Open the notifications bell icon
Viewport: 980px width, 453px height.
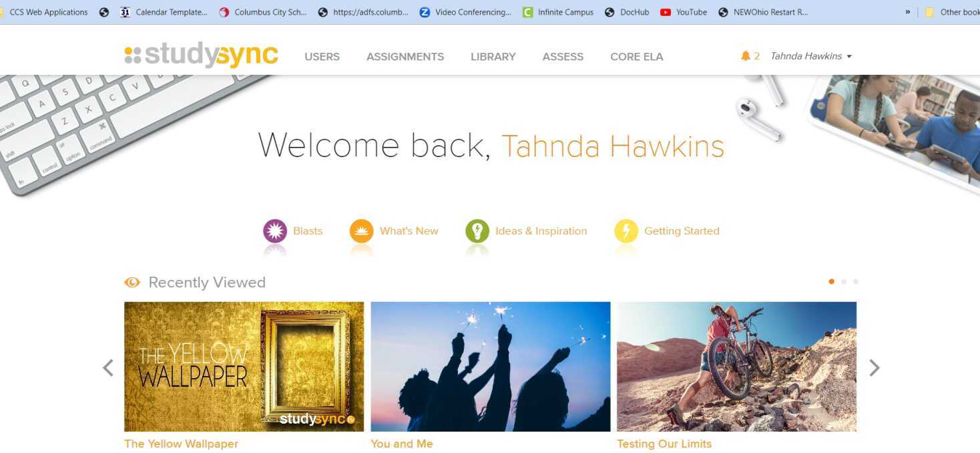pyautogui.click(x=746, y=56)
